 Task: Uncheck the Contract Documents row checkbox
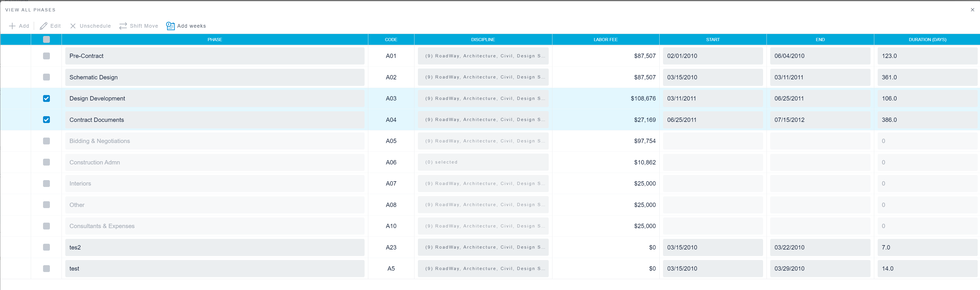[46, 120]
